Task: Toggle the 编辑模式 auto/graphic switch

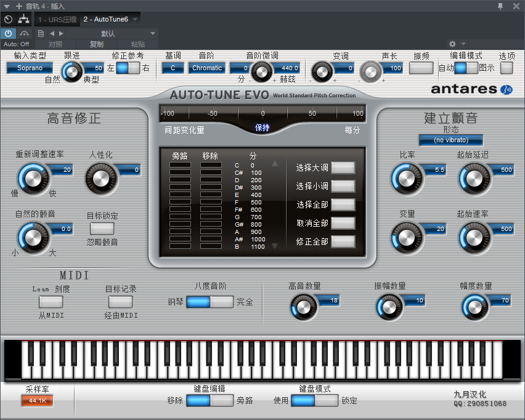Action: (466, 68)
